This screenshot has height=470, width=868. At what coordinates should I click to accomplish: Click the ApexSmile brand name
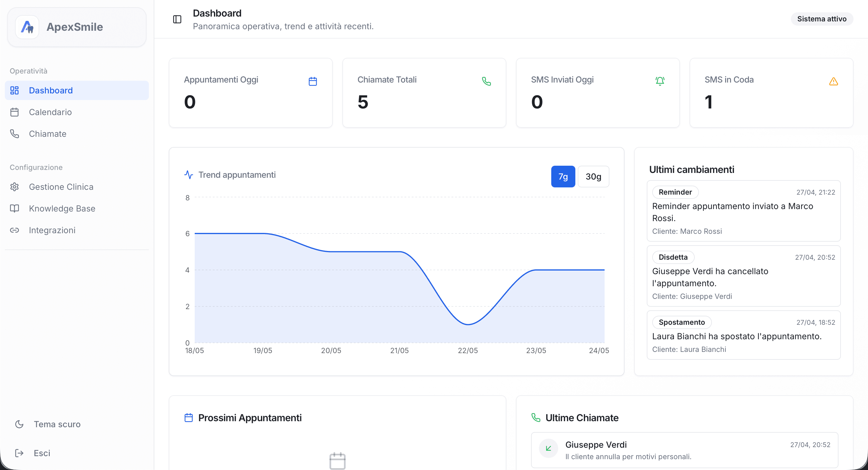click(x=75, y=27)
